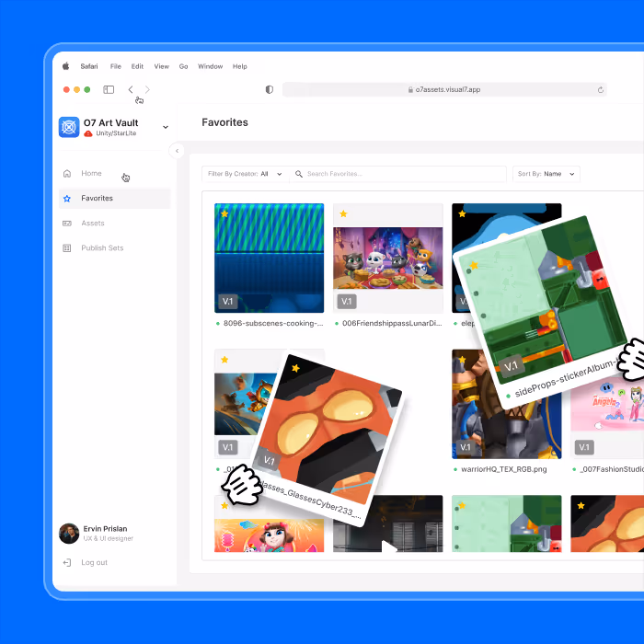Toggle star on the GlassesCyber233 tilted card
The width and height of the screenshot is (644, 644).
click(x=295, y=368)
